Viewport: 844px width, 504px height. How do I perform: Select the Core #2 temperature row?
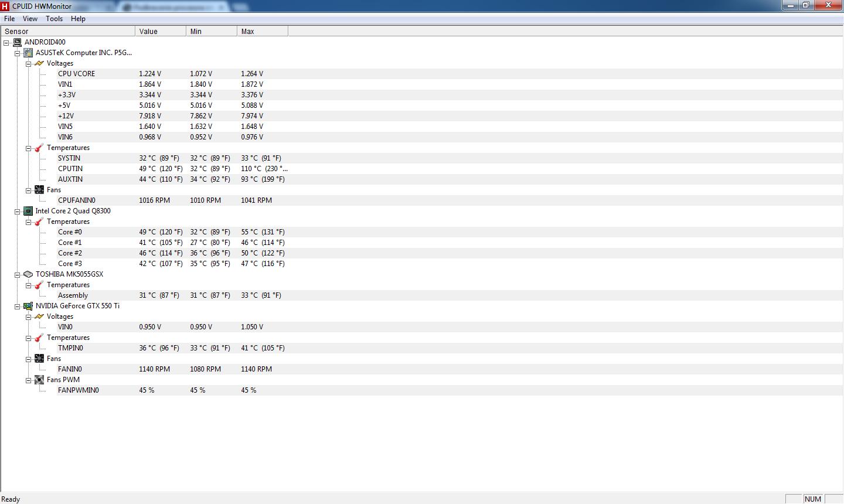coord(450,253)
